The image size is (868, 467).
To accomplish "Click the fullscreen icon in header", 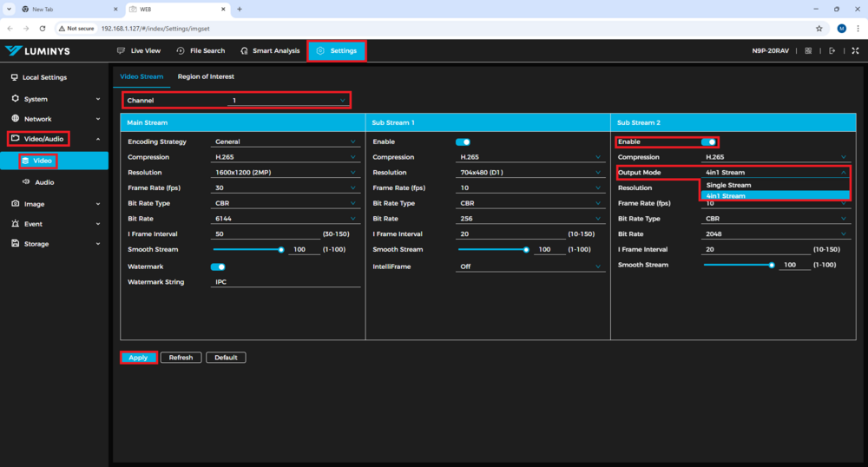I will (854, 51).
